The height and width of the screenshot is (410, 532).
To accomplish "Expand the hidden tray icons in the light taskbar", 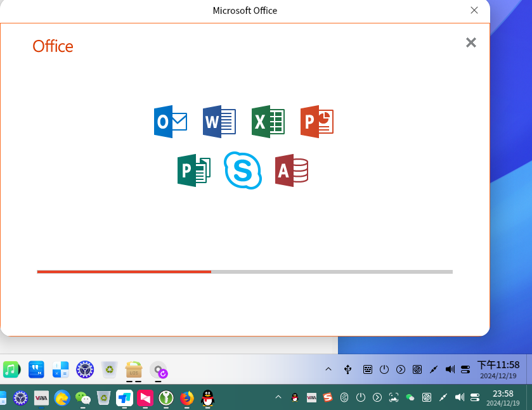I will tap(328, 369).
